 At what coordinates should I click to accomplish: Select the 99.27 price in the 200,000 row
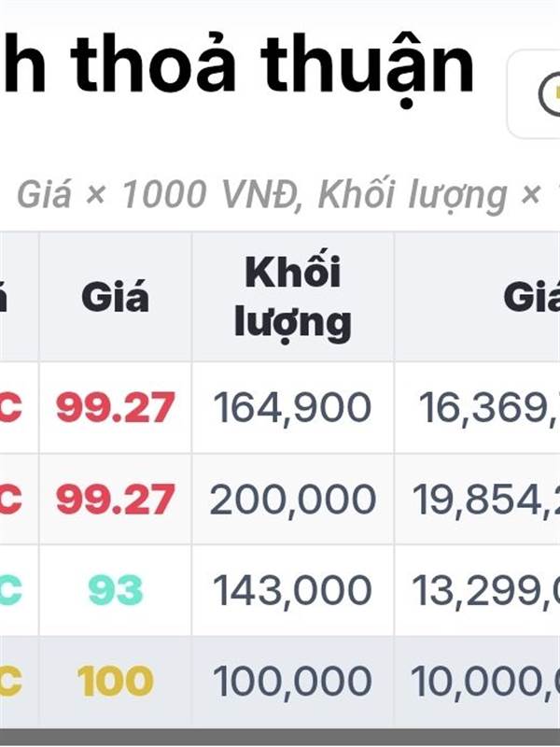(x=115, y=500)
